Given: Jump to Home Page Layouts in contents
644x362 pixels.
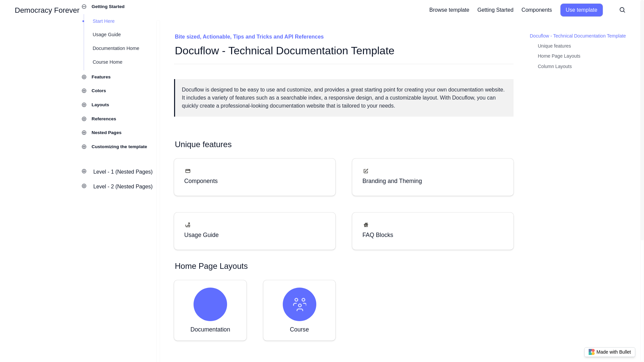Looking at the screenshot, I should (x=559, y=56).
